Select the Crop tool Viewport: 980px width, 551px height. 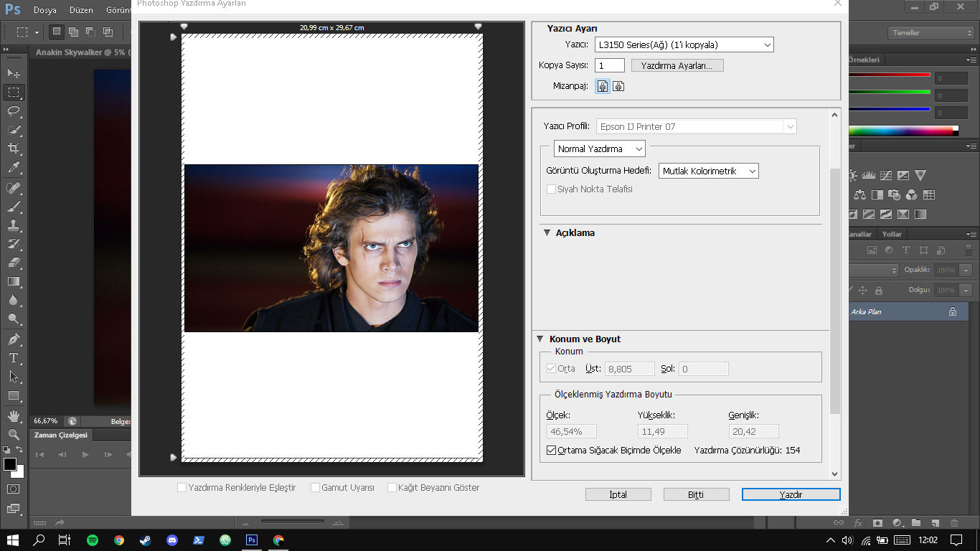coord(14,149)
